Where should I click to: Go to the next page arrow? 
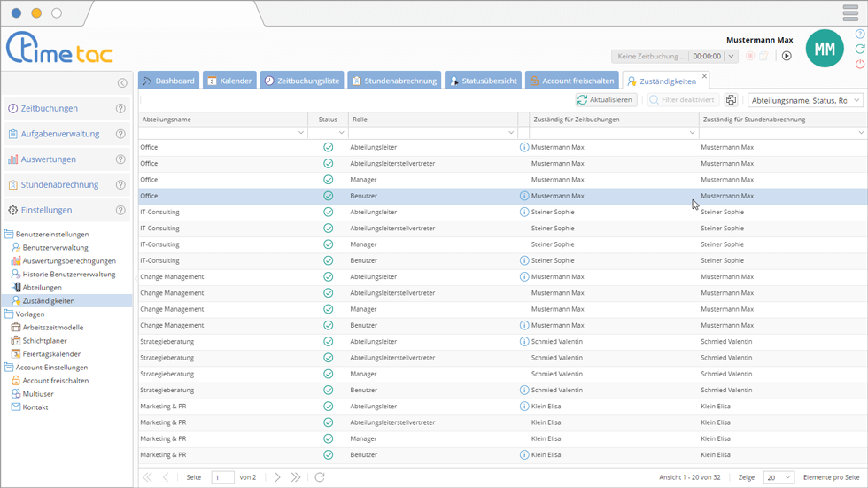pos(277,477)
